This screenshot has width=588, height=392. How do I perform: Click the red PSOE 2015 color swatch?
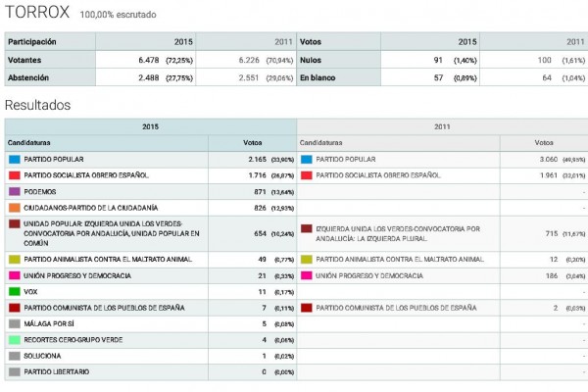[15, 175]
